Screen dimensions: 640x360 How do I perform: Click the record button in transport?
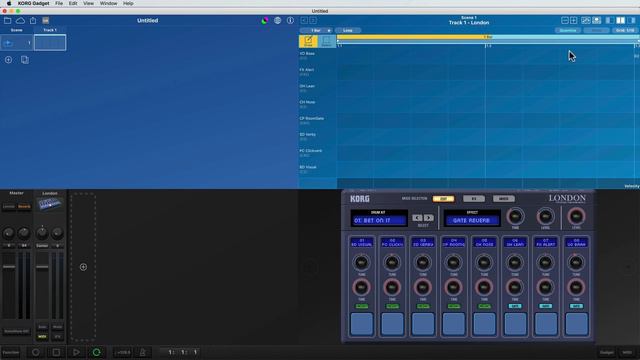pyautogui.click(x=36, y=352)
